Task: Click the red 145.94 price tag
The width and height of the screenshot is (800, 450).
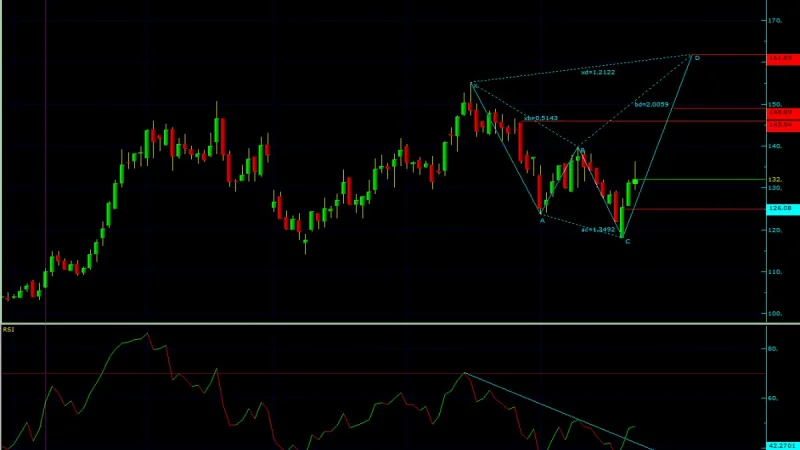Action: (783, 125)
